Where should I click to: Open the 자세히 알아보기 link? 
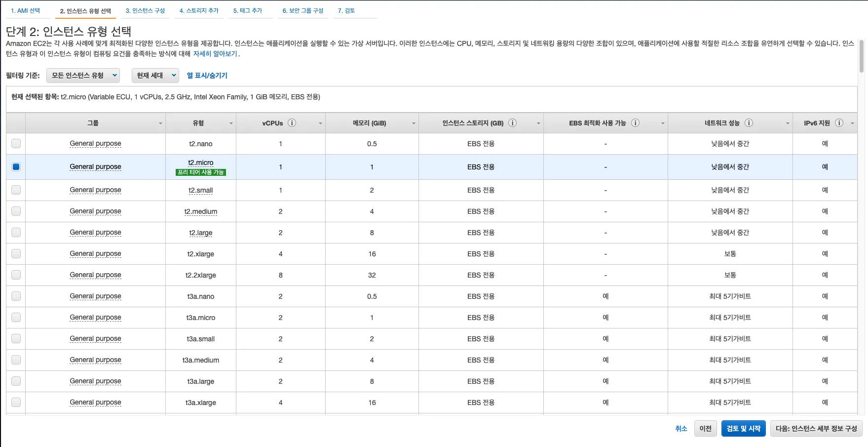coord(215,54)
